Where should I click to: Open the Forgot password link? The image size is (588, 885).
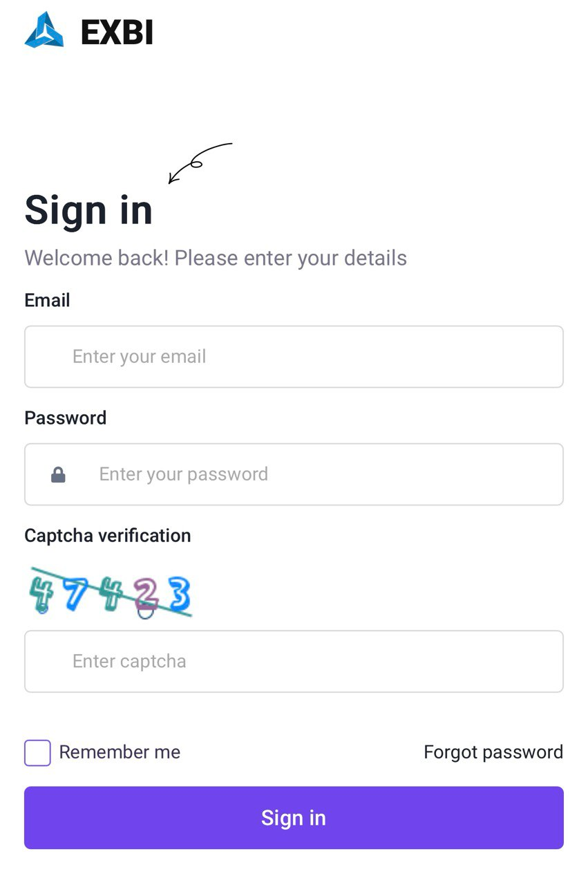(493, 752)
